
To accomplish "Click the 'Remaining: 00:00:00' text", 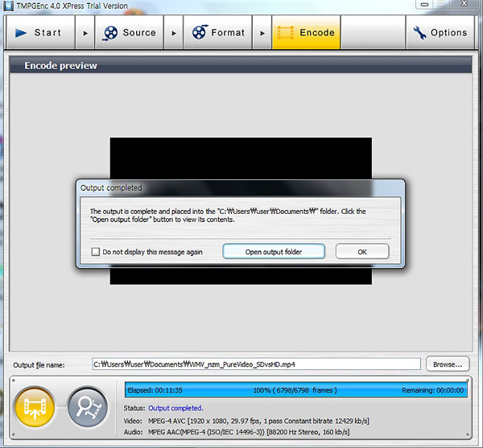I will pos(432,390).
